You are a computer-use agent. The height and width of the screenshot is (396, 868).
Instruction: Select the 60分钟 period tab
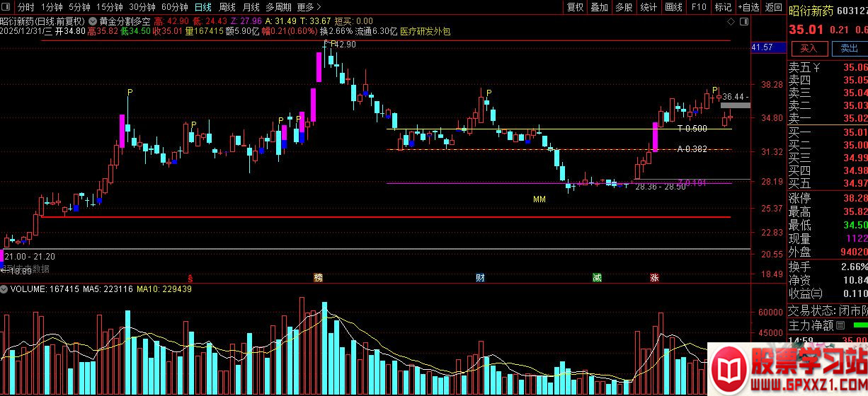point(174,7)
